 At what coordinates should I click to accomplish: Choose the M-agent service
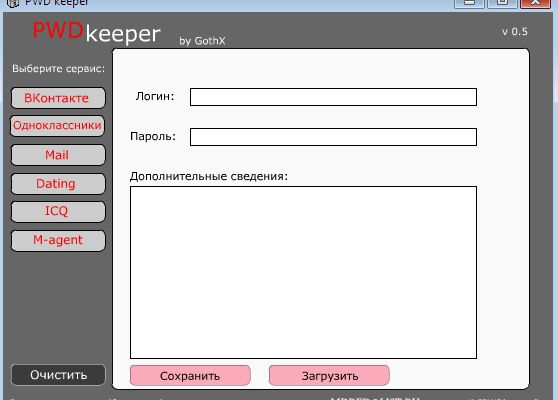58,241
